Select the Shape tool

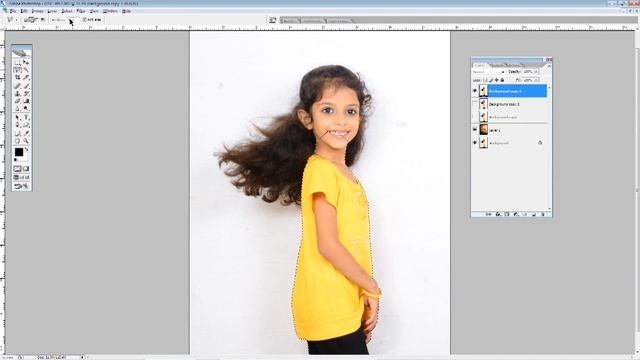[26, 124]
